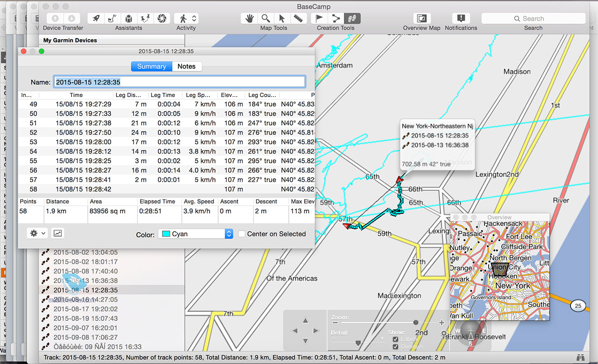Click the track Name text field
Image resolution: width=598 pixels, height=364 pixels.
coord(179,82)
